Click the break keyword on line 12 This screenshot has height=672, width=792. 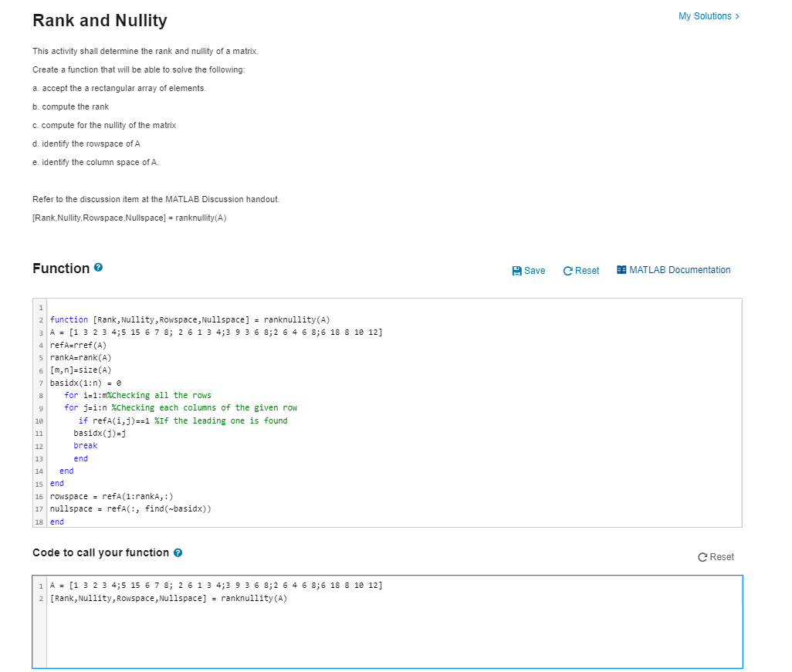[85, 445]
